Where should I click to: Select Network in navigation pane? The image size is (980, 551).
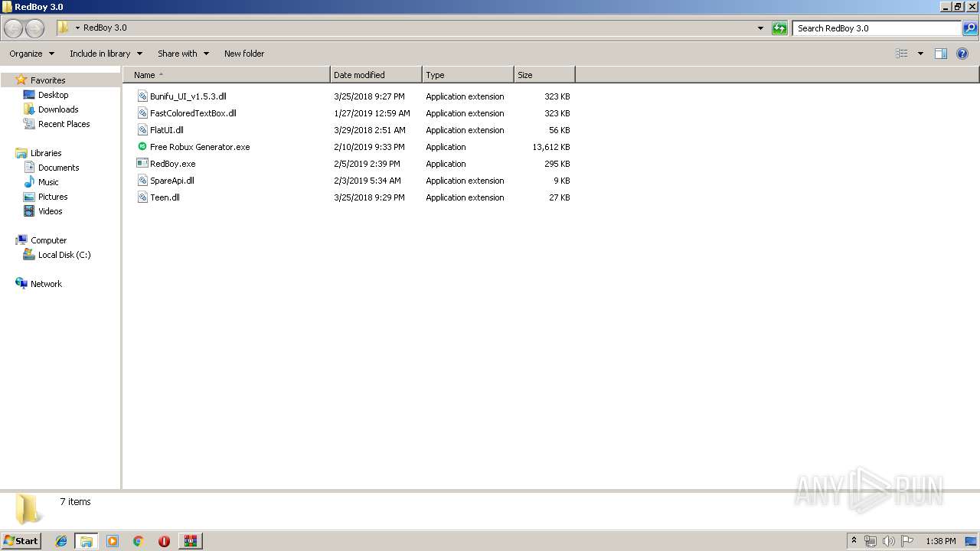point(46,284)
